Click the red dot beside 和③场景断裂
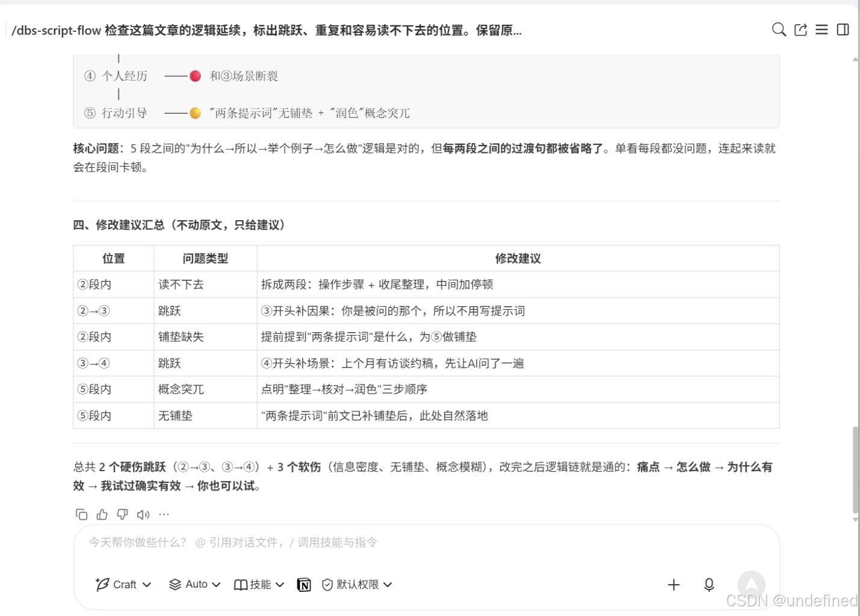 coord(195,76)
